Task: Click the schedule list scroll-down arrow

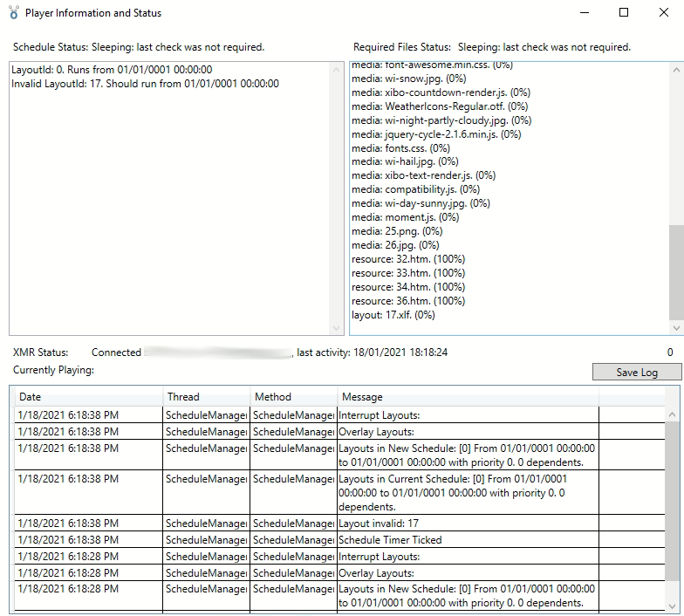Action: pos(339,328)
